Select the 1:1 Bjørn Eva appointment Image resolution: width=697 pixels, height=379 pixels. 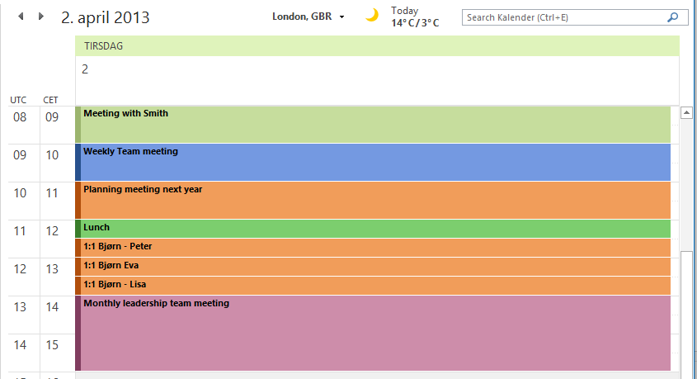[x=373, y=267]
